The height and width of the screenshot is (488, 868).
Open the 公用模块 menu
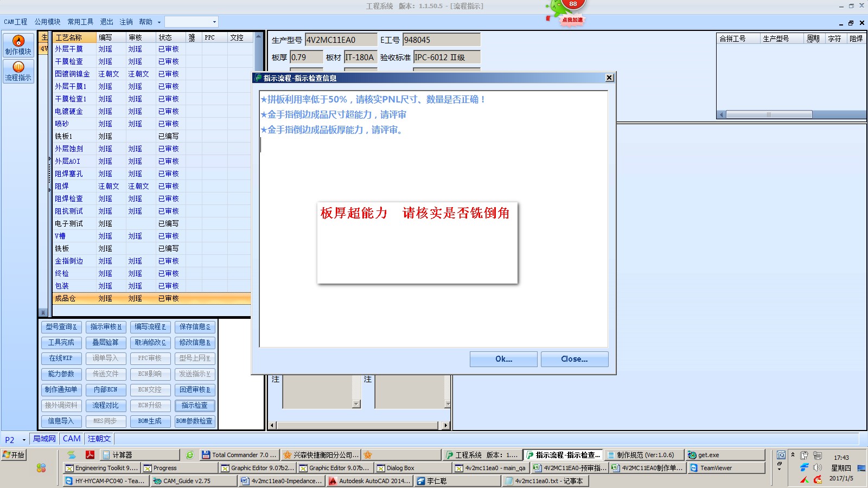point(48,22)
